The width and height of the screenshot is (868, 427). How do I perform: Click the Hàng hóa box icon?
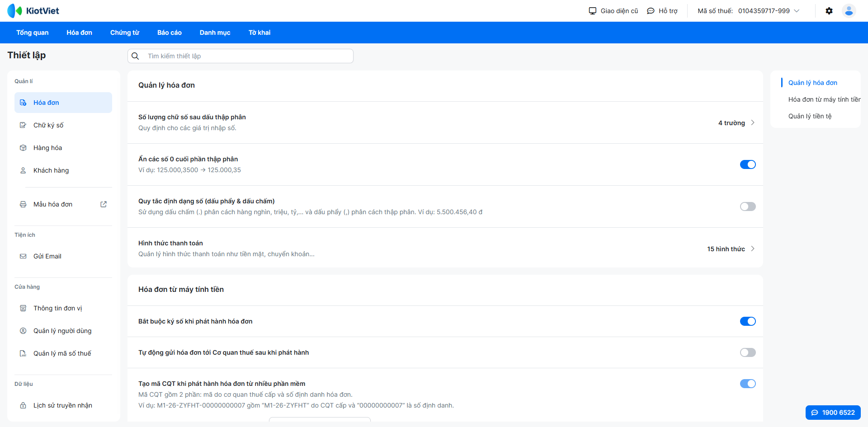click(x=23, y=148)
